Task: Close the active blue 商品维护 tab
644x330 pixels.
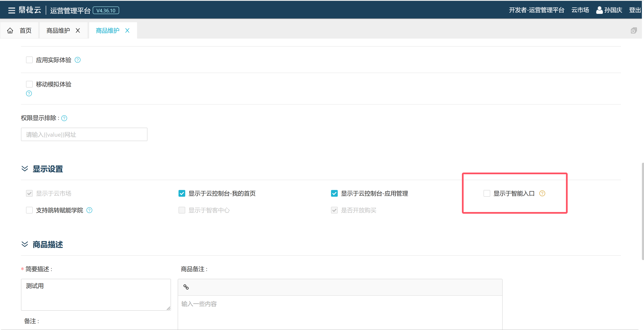Action: pyautogui.click(x=127, y=30)
